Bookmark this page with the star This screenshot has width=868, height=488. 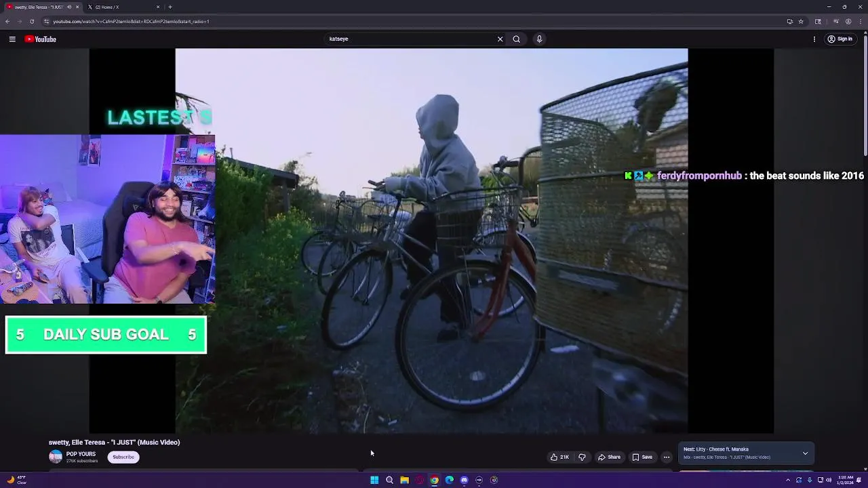(801, 22)
